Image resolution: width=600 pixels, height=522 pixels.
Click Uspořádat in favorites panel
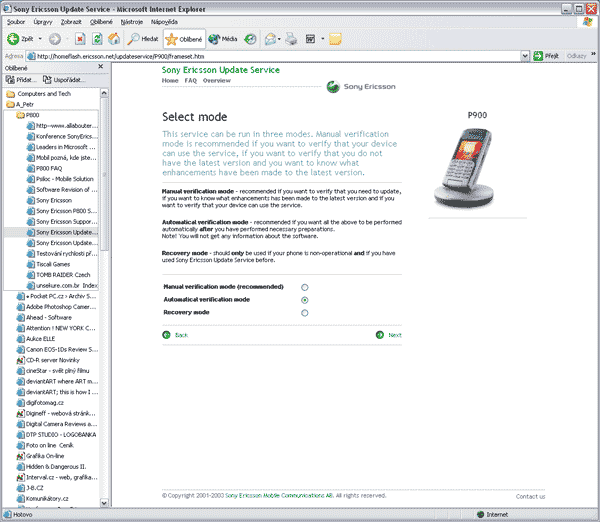coord(64,80)
